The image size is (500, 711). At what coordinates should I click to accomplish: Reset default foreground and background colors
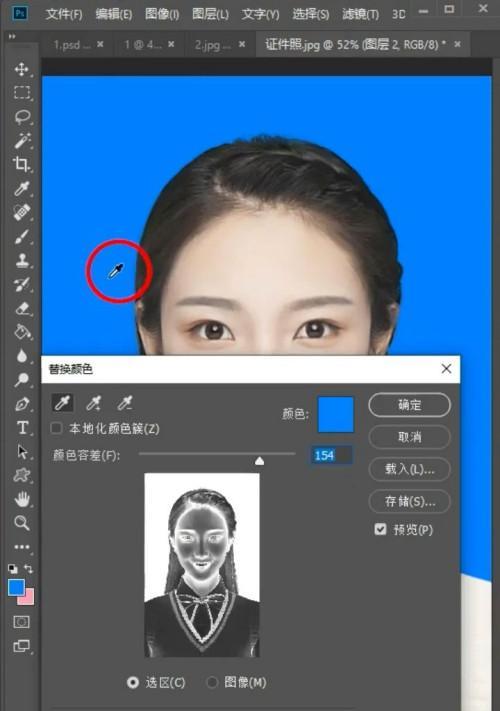click(13, 569)
